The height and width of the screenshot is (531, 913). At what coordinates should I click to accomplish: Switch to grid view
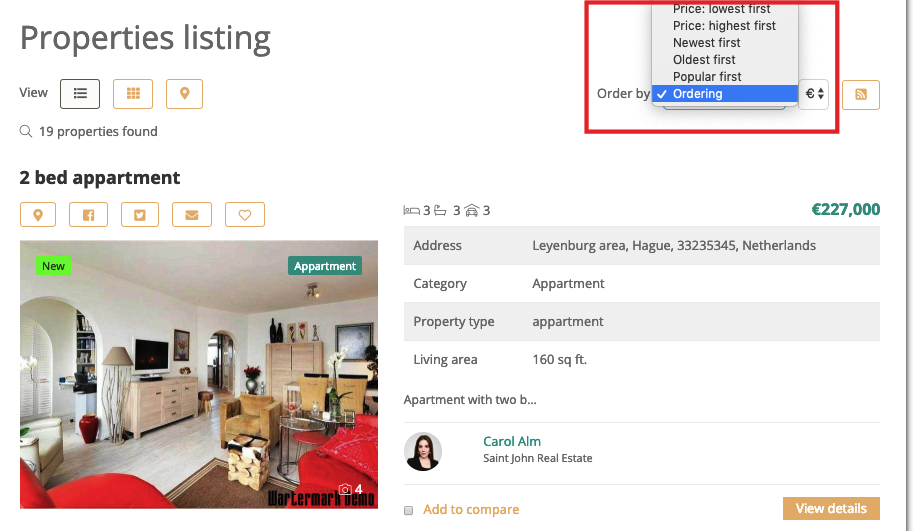(x=132, y=94)
